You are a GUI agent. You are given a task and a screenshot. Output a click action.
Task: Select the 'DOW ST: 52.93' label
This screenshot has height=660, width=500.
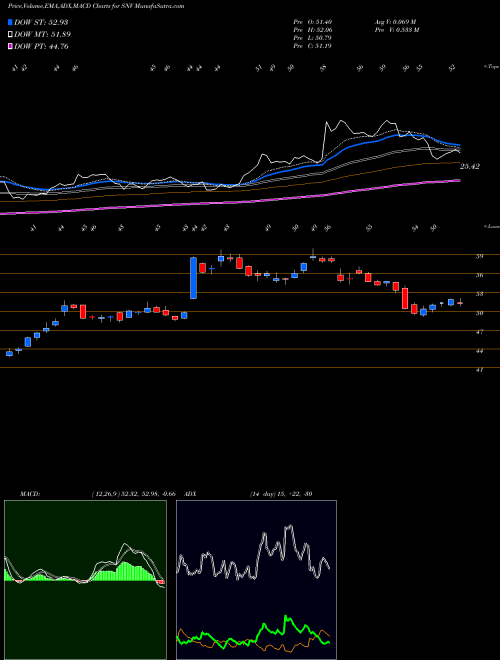(41, 22)
